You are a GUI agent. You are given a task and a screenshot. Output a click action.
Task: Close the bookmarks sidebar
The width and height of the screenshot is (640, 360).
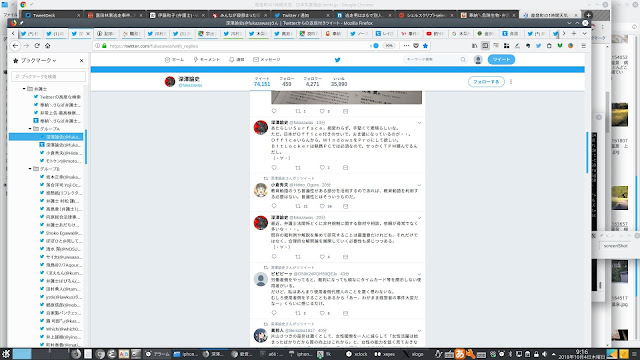coord(82,60)
